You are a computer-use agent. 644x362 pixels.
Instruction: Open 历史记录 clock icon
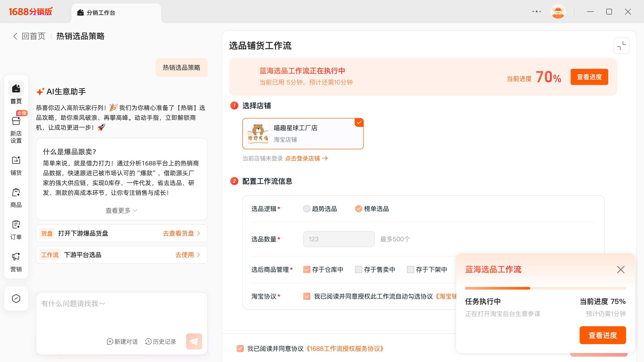[x=148, y=341]
